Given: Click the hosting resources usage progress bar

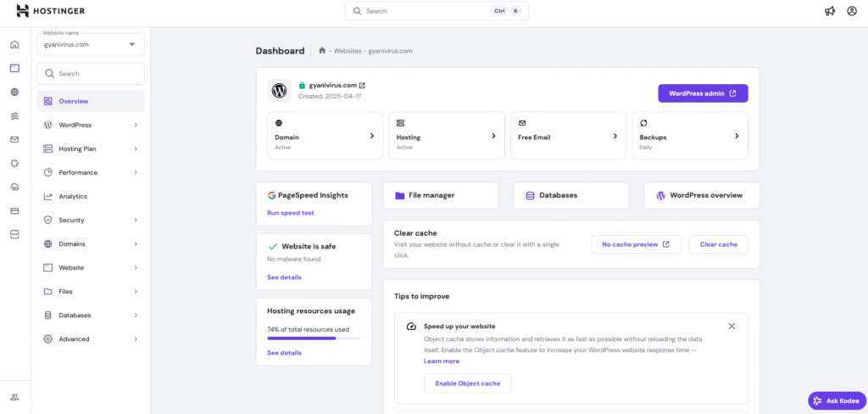Looking at the screenshot, I should click(313, 338).
